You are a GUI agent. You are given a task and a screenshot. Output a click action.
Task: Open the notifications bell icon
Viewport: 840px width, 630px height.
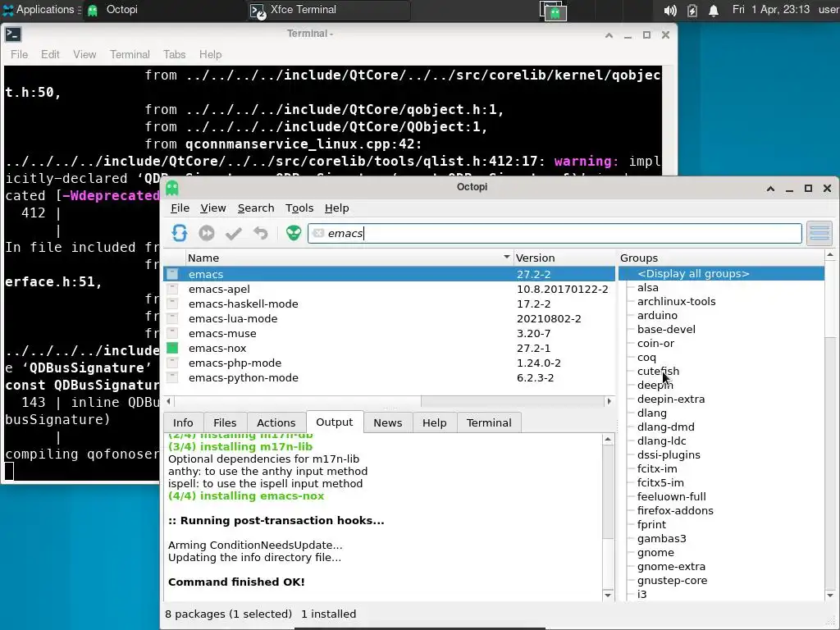[x=714, y=10]
